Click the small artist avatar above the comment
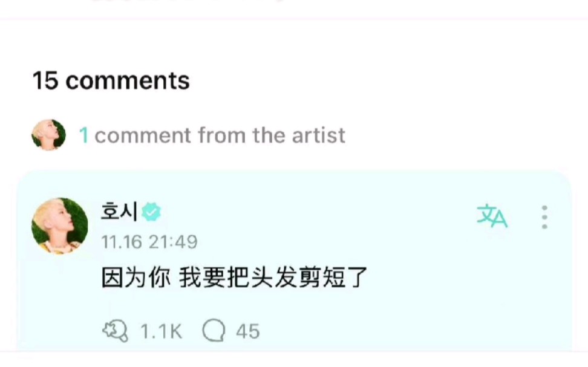Screen dimensions: 588x367 48,135
